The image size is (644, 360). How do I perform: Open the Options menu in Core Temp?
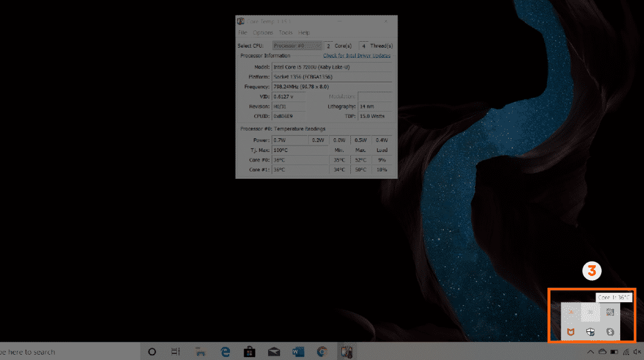pos(263,32)
